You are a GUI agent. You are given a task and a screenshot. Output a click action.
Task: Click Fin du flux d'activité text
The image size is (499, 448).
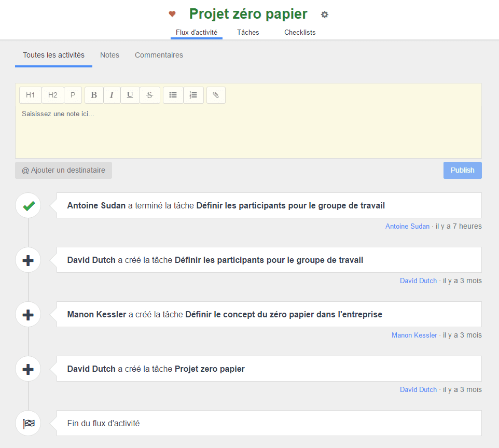[103, 424]
